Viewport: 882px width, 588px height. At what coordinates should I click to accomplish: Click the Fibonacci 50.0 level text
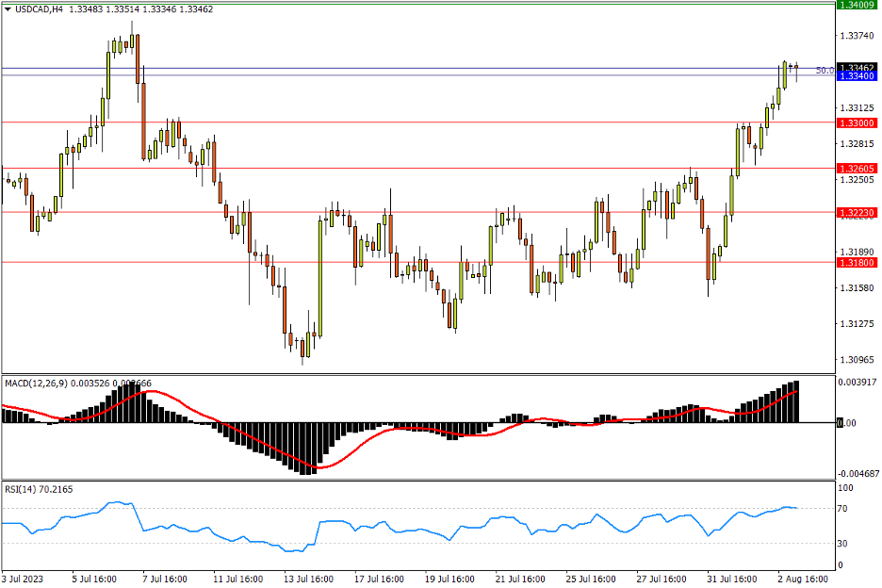(824, 71)
